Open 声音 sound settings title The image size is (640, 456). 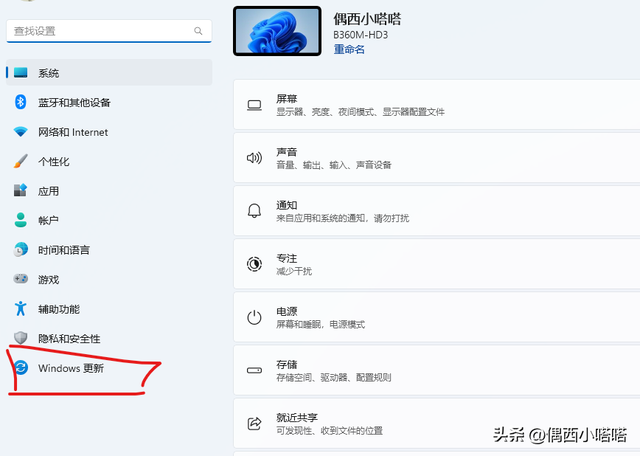pyautogui.click(x=287, y=152)
